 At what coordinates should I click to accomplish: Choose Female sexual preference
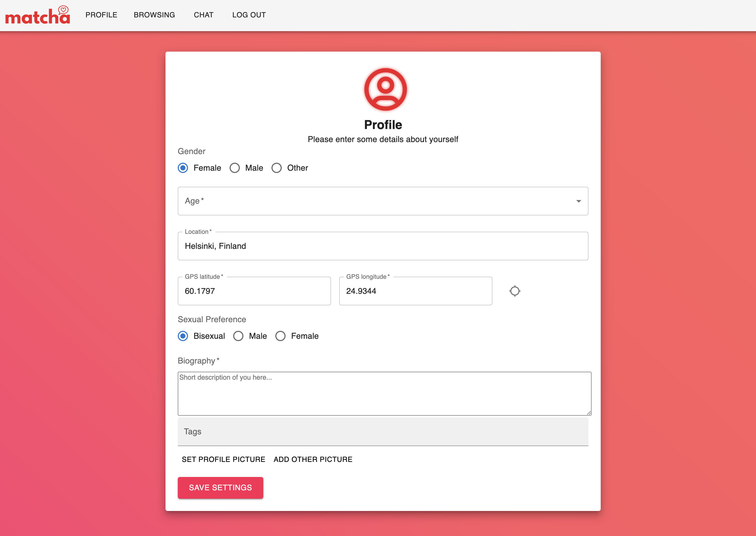[x=280, y=336]
